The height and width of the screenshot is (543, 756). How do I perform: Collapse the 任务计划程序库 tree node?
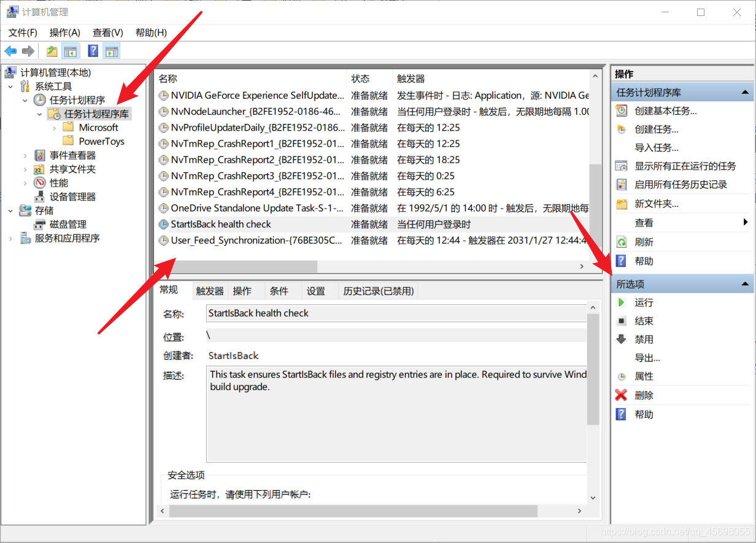tap(40, 114)
